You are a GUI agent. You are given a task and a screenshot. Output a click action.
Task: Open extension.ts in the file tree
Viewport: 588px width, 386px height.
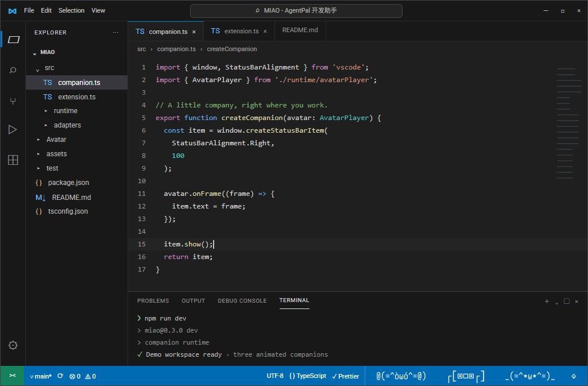click(76, 96)
